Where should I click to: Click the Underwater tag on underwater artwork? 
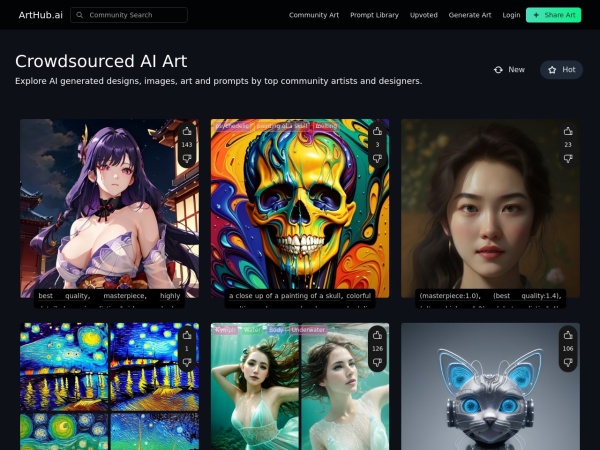coord(308,329)
